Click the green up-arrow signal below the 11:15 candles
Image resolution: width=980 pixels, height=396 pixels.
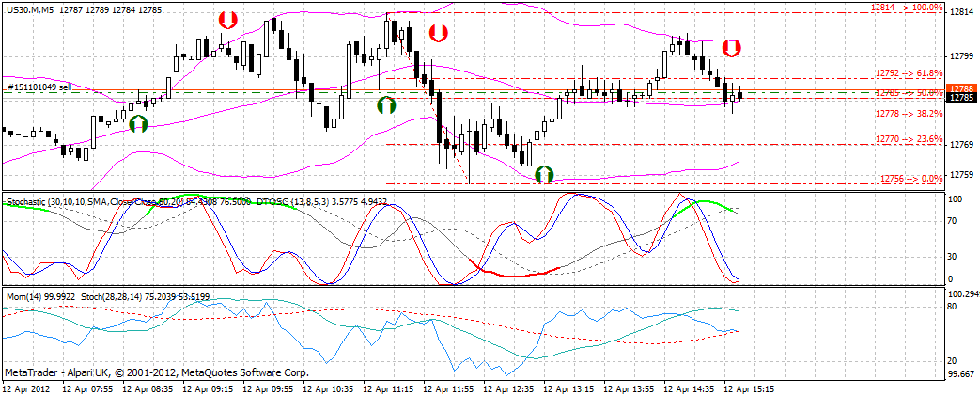[x=387, y=104]
